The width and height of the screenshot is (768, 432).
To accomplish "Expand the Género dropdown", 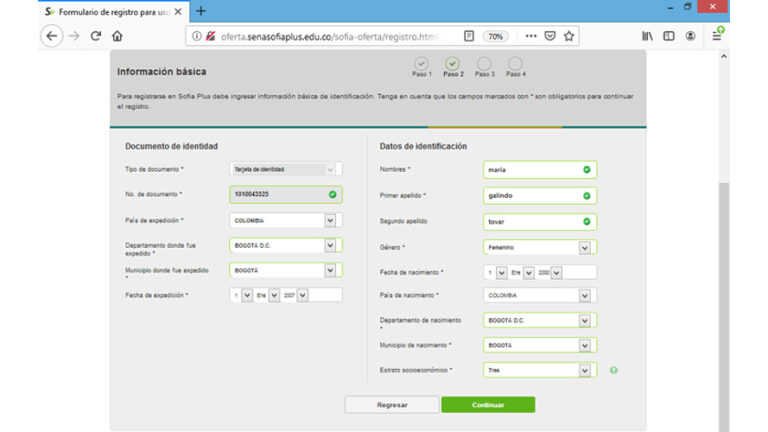I will click(584, 247).
